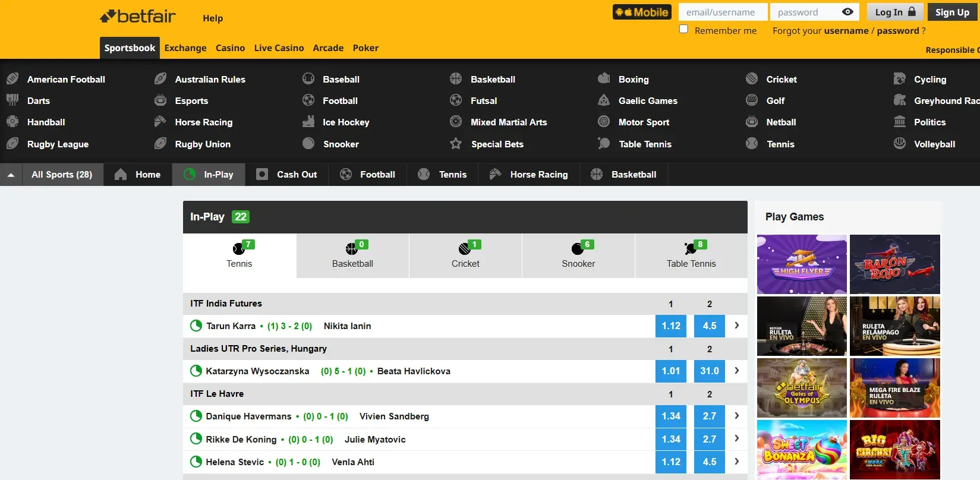Click the Motor Sport wheel icon
This screenshot has height=480, width=980.
(x=604, y=121)
